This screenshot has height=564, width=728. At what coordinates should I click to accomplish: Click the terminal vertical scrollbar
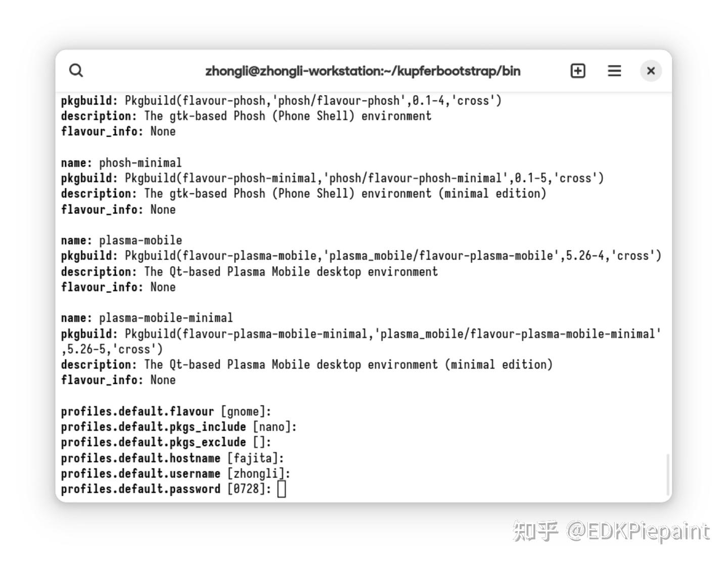coord(668,474)
